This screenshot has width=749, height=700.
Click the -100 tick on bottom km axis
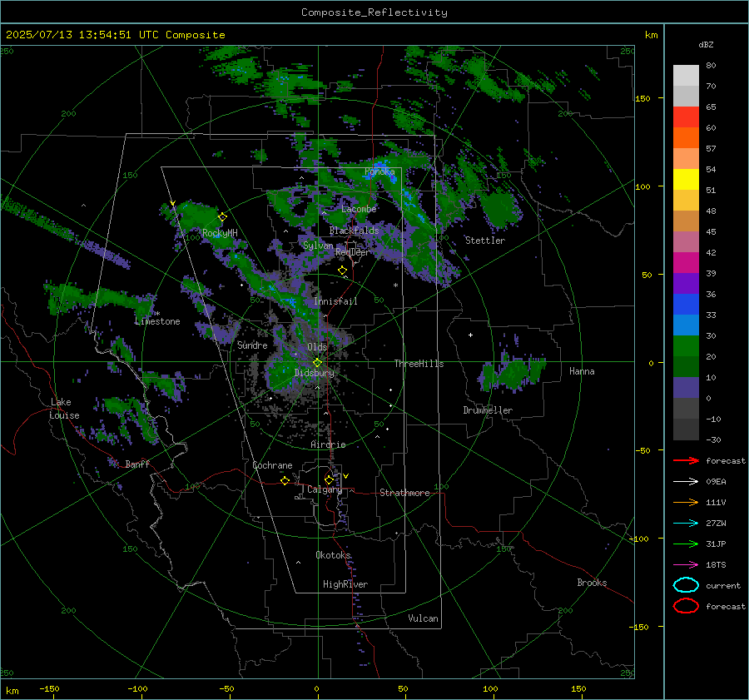(137, 689)
